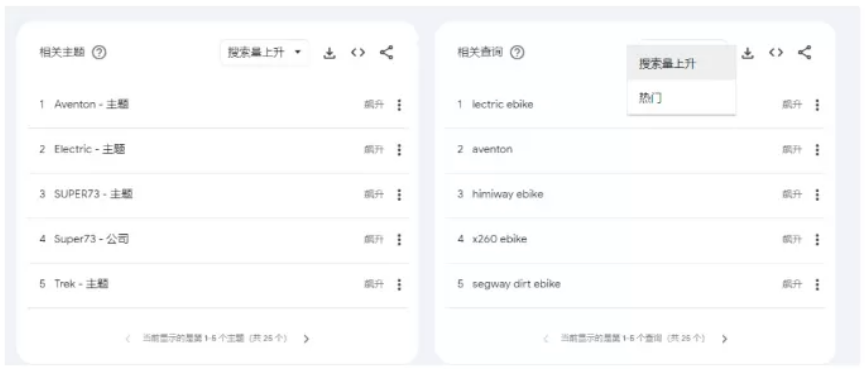
Task: Open more options for Super73 公司 row
Action: pyautogui.click(x=399, y=239)
